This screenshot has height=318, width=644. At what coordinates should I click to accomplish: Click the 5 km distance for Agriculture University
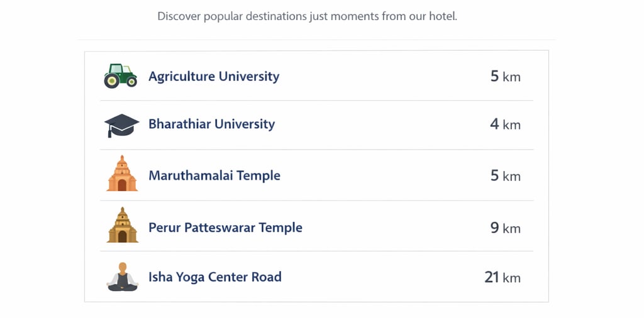506,76
